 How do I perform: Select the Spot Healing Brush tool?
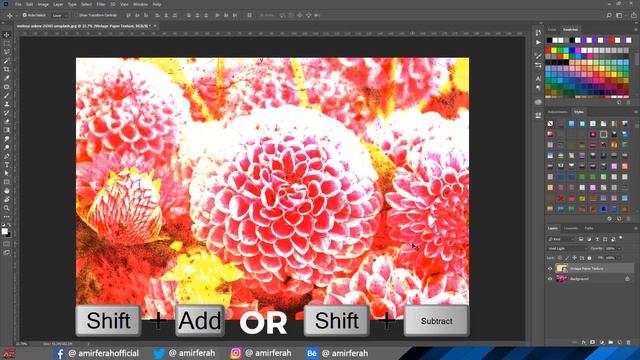[x=7, y=87]
